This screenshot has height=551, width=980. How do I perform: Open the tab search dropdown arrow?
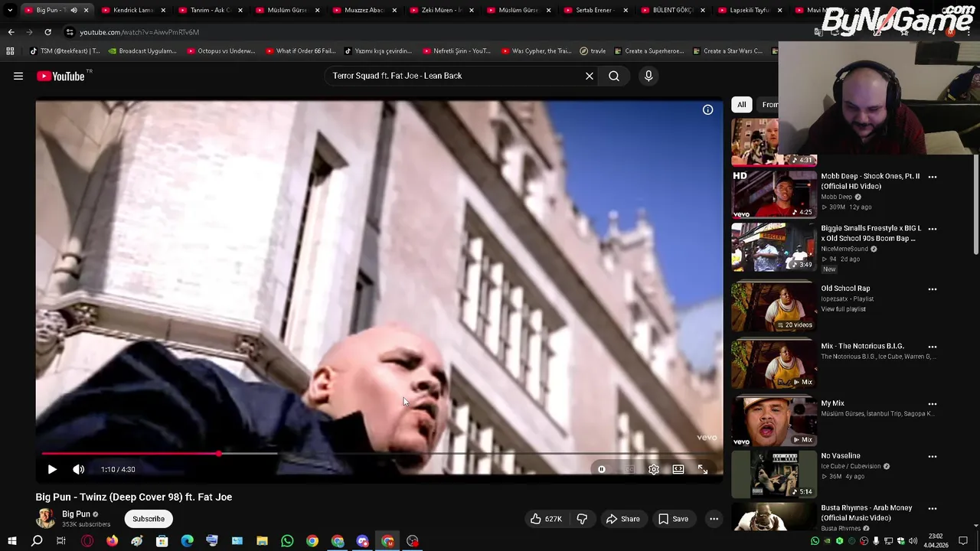tap(10, 10)
